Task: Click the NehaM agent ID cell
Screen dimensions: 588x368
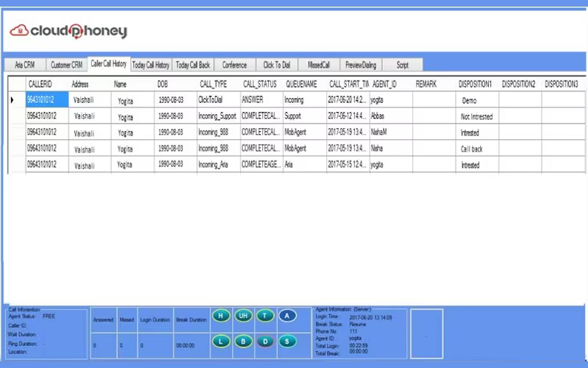Action: click(391, 132)
